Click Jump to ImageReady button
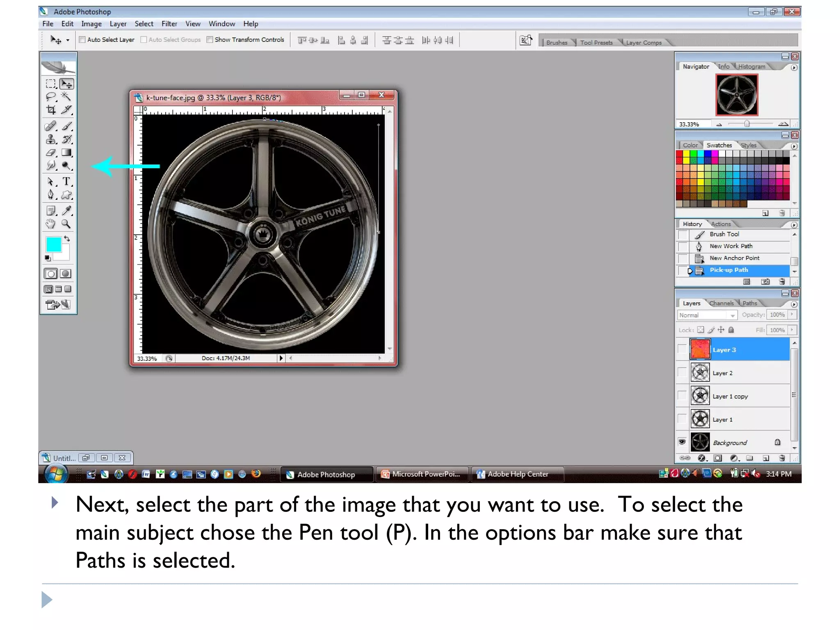This screenshot has width=840, height=630. click(58, 304)
